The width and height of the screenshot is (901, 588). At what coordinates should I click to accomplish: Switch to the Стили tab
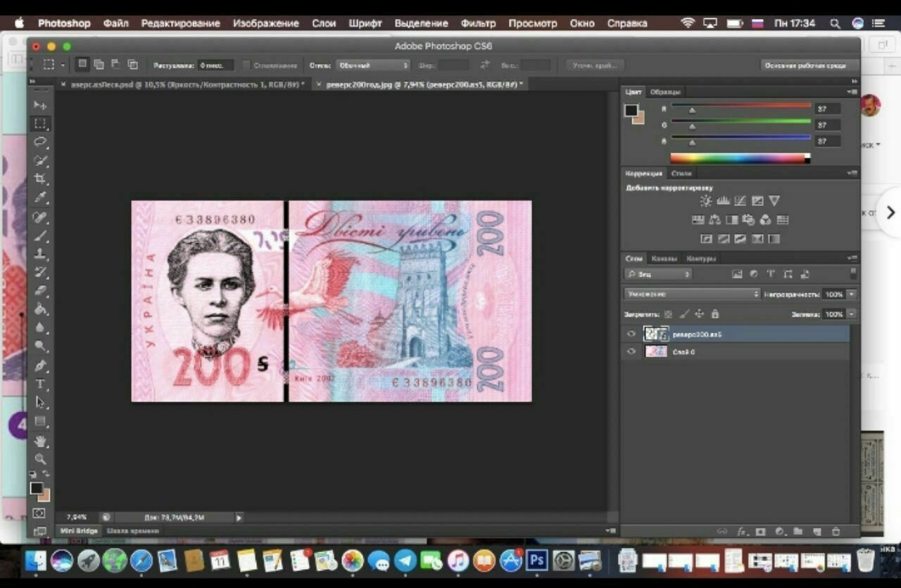pyautogui.click(x=681, y=173)
